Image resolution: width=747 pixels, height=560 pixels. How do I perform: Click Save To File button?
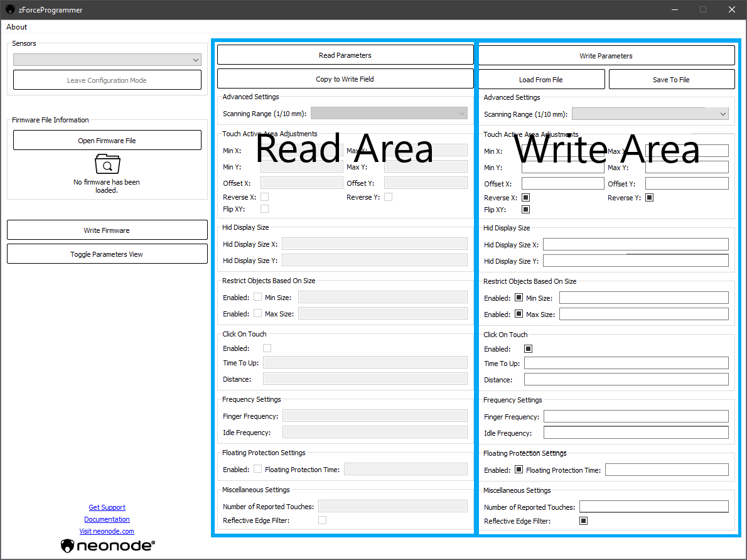pyautogui.click(x=671, y=80)
